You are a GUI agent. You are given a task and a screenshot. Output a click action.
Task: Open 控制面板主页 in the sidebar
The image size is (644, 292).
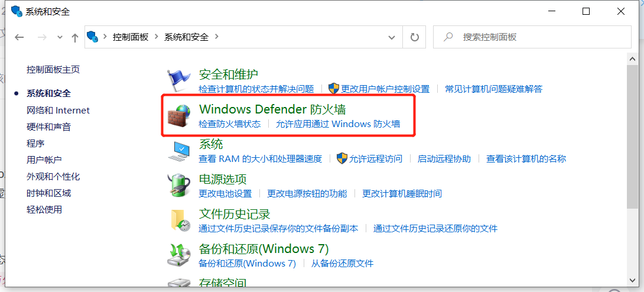(x=53, y=69)
